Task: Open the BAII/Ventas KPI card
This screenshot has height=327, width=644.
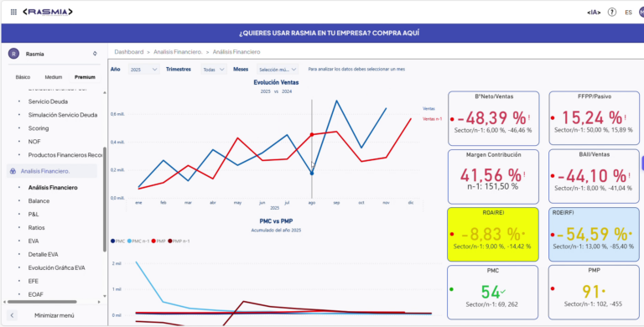Action: [x=594, y=177]
